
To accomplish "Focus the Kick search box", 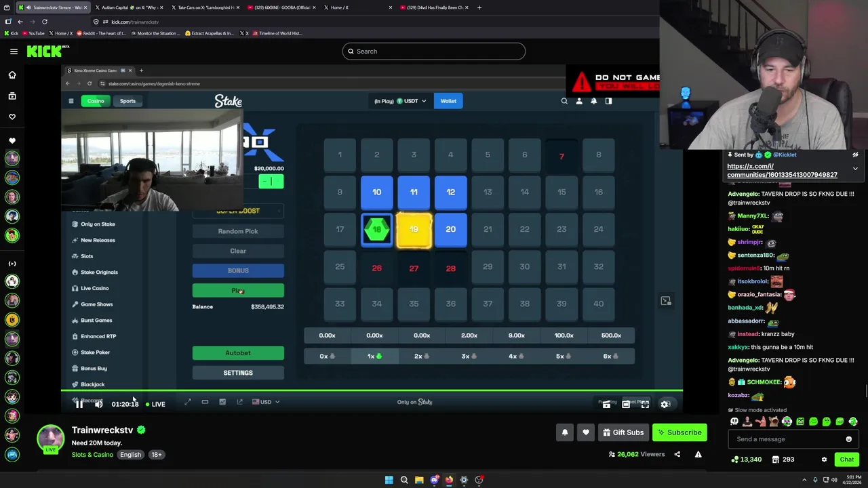I will [433, 52].
